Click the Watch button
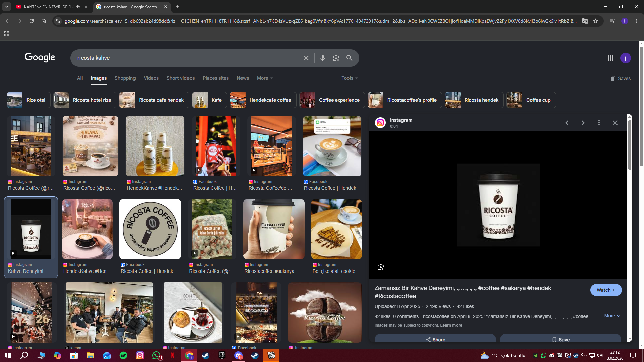The height and width of the screenshot is (362, 644). tap(606, 290)
